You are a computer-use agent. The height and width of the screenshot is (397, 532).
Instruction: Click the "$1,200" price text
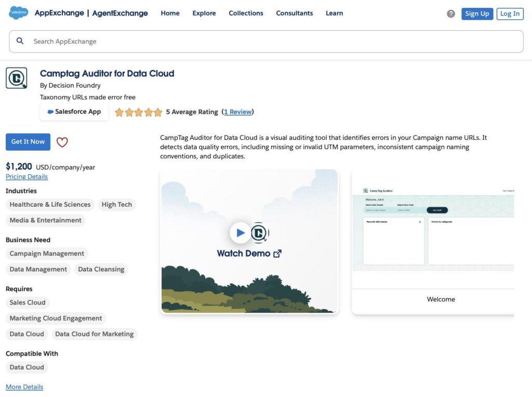point(19,167)
